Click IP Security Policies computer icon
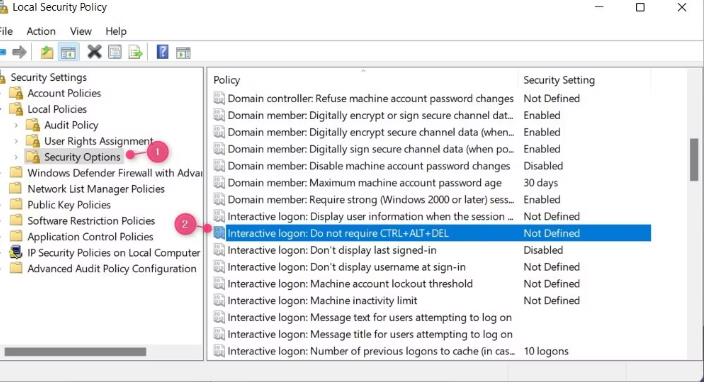Viewport: 716px width, 392px height. [x=16, y=252]
